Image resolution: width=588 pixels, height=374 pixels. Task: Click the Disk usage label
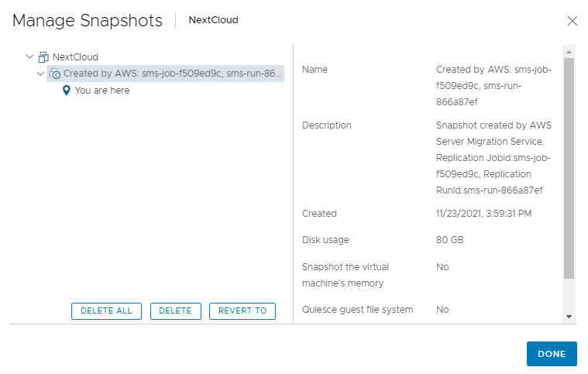[325, 240]
